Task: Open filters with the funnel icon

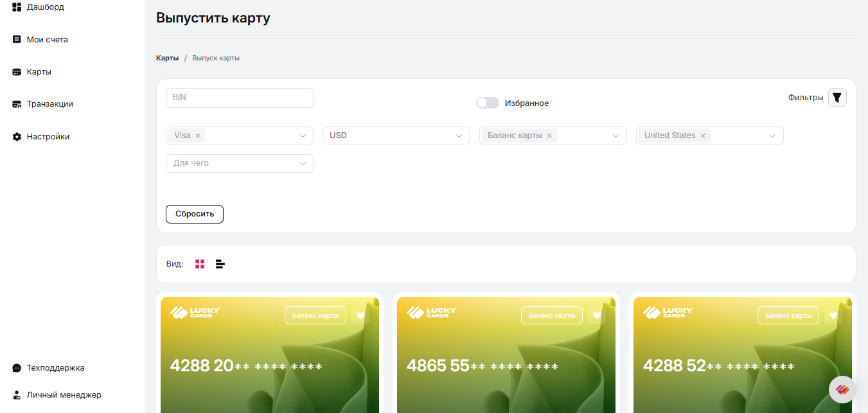Action: click(x=837, y=98)
